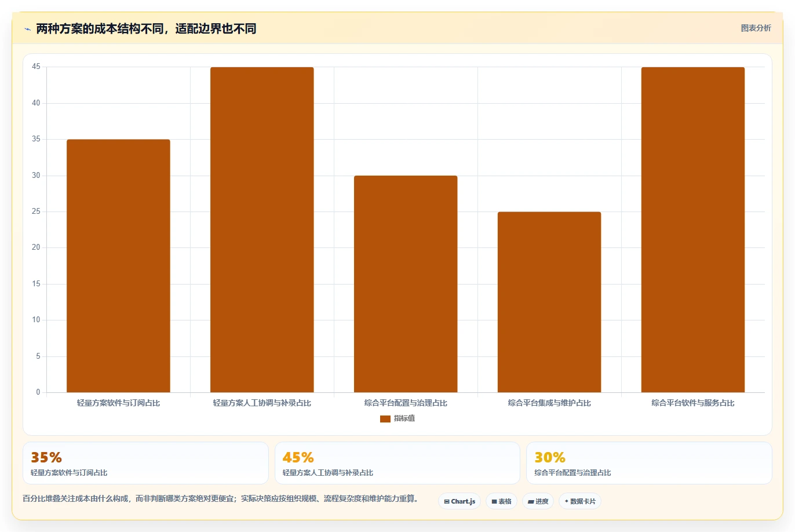Click axis label 轻量方案软件与订阅占比
795x532 pixels.
[x=118, y=403]
